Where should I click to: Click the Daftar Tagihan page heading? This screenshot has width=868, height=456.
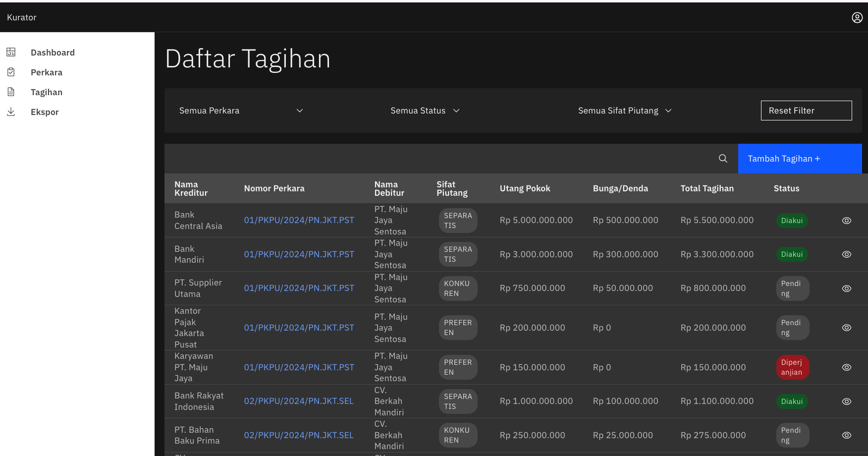coord(248,58)
